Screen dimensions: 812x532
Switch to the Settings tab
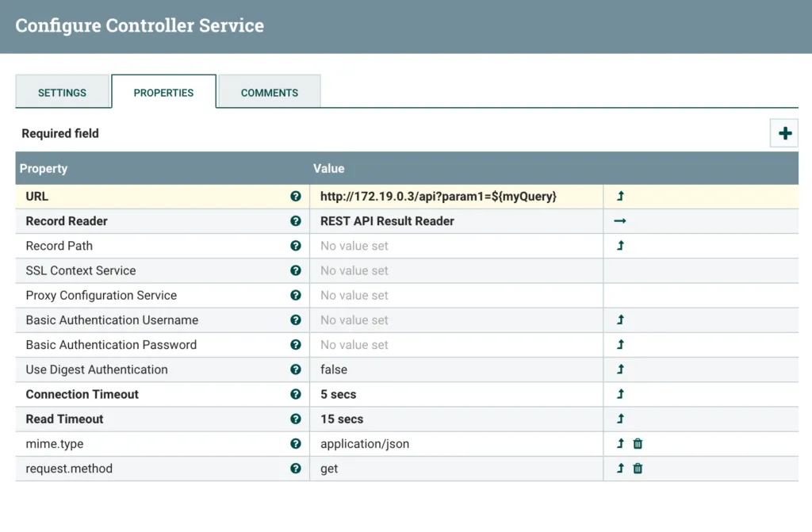click(x=63, y=92)
